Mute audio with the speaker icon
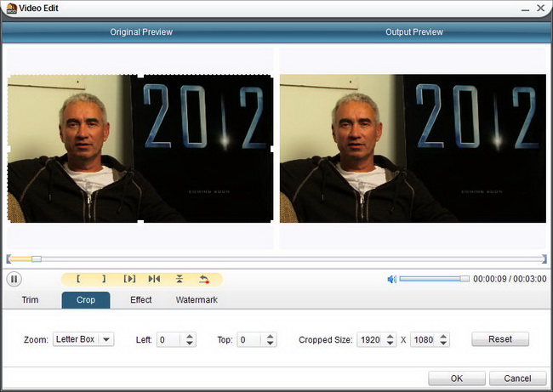Screen dimensions: 553x392 pyautogui.click(x=391, y=279)
